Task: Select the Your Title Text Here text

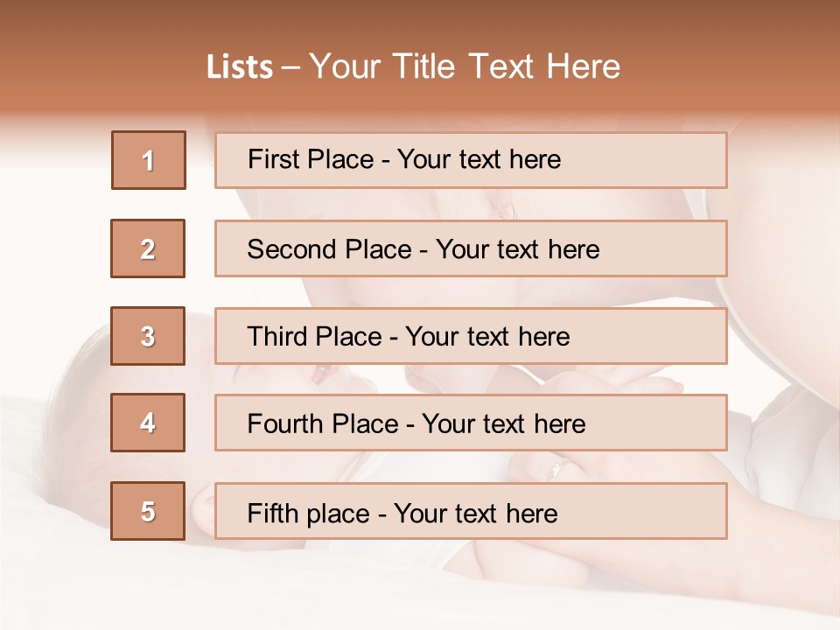Action: [465, 66]
